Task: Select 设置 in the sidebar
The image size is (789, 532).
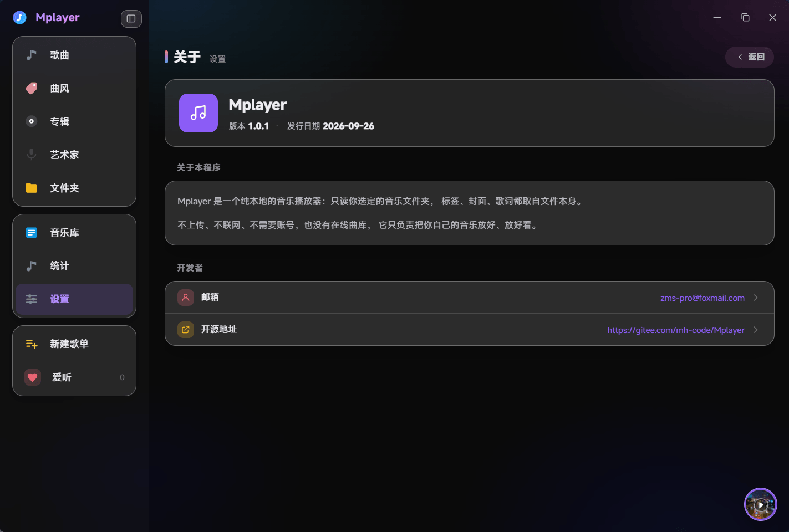Action: pos(74,299)
